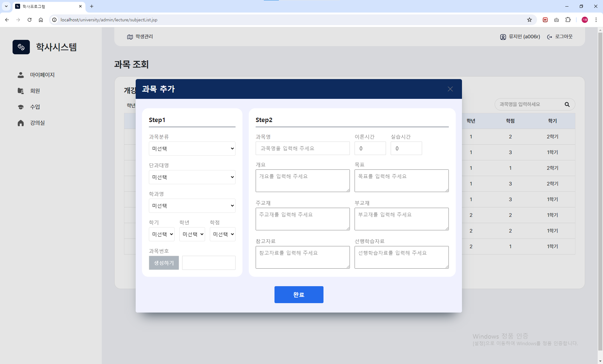The image size is (603, 364).
Task: Expand the 학과명 select box
Action: pyautogui.click(x=192, y=206)
